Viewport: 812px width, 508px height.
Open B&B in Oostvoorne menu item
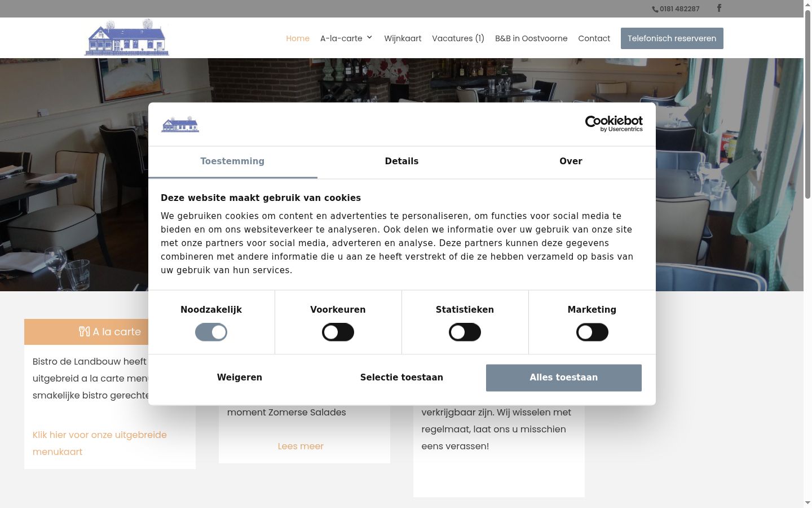(x=531, y=38)
